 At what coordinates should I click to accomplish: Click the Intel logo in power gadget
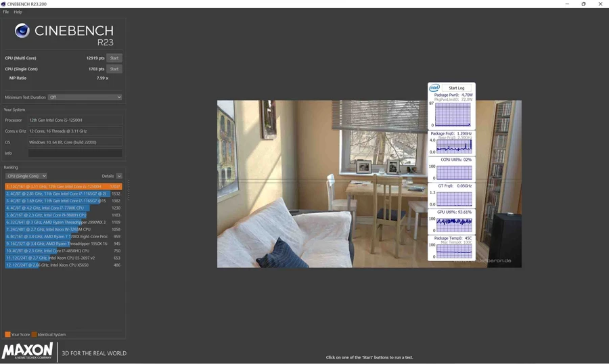[x=434, y=88]
